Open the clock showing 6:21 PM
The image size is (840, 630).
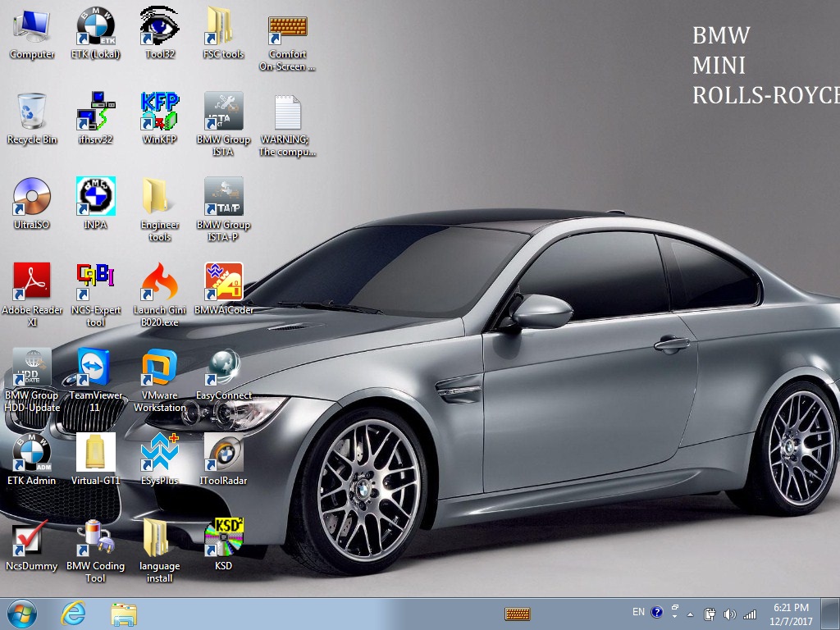pyautogui.click(x=792, y=614)
